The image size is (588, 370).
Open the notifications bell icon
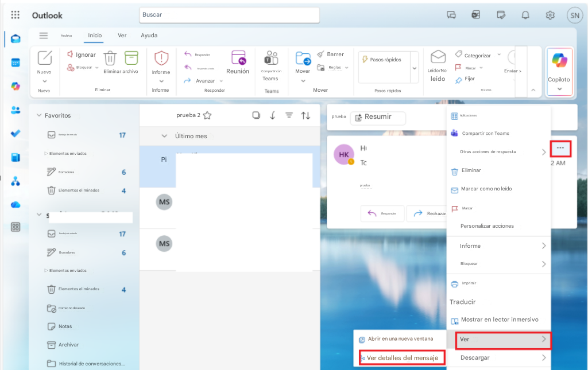[x=525, y=15]
